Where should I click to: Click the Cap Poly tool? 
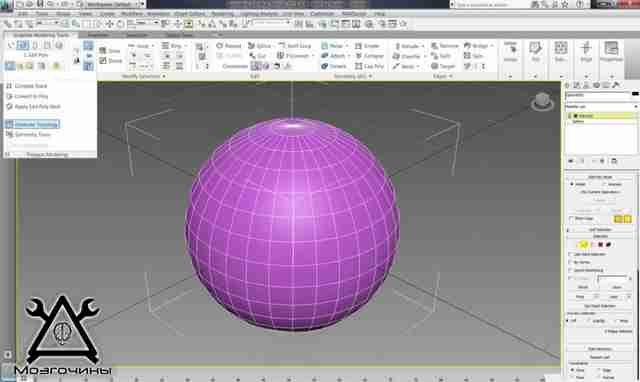tap(370, 66)
